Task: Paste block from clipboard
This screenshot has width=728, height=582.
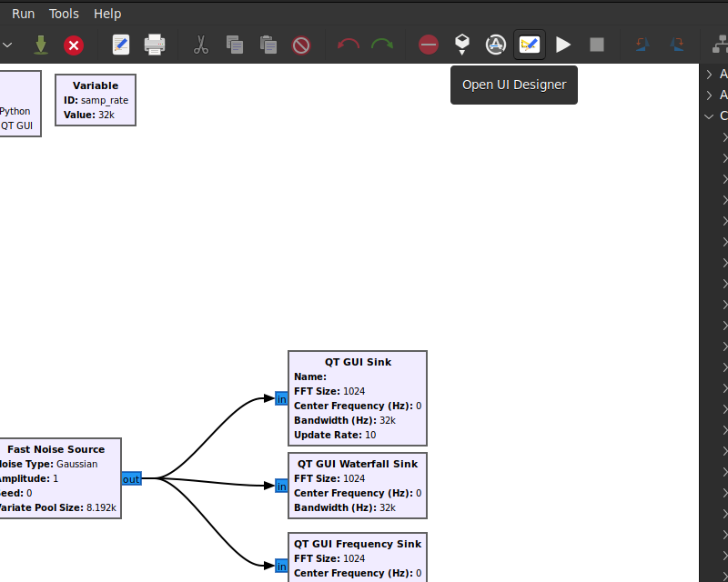Action: [268, 44]
